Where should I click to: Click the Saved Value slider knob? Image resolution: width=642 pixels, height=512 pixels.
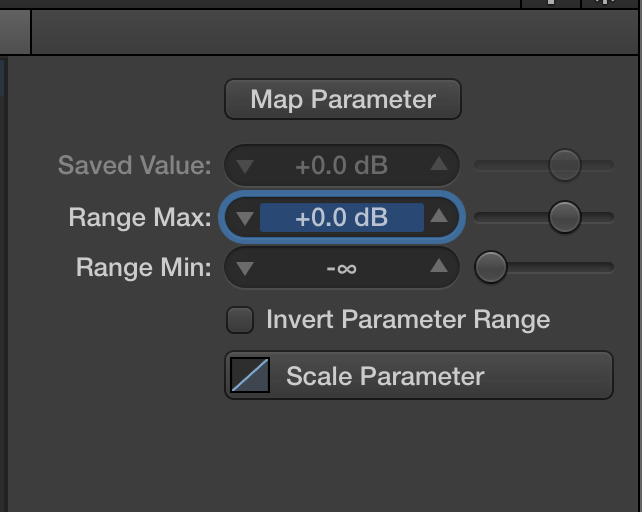[x=565, y=166]
